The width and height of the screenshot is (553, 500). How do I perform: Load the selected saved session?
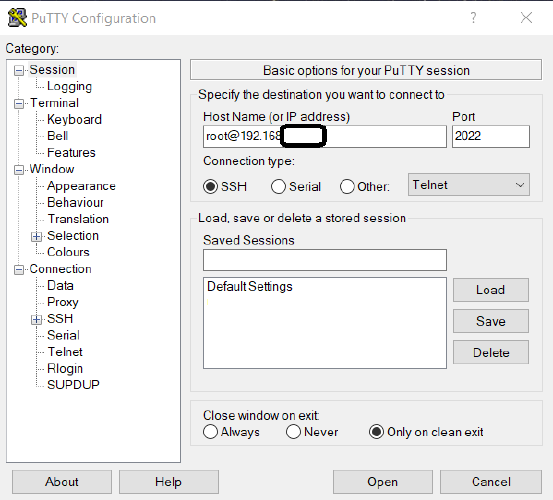pyautogui.click(x=491, y=290)
